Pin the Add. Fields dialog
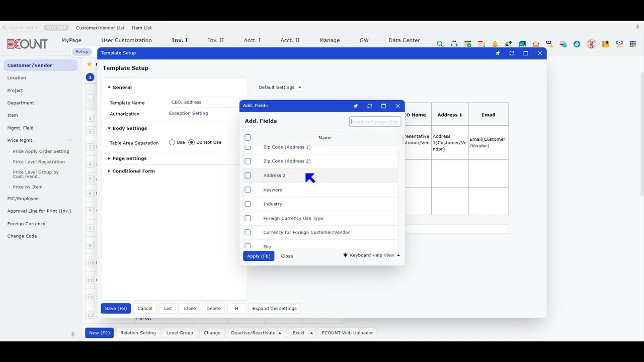The width and height of the screenshot is (644, 362). [x=356, y=106]
